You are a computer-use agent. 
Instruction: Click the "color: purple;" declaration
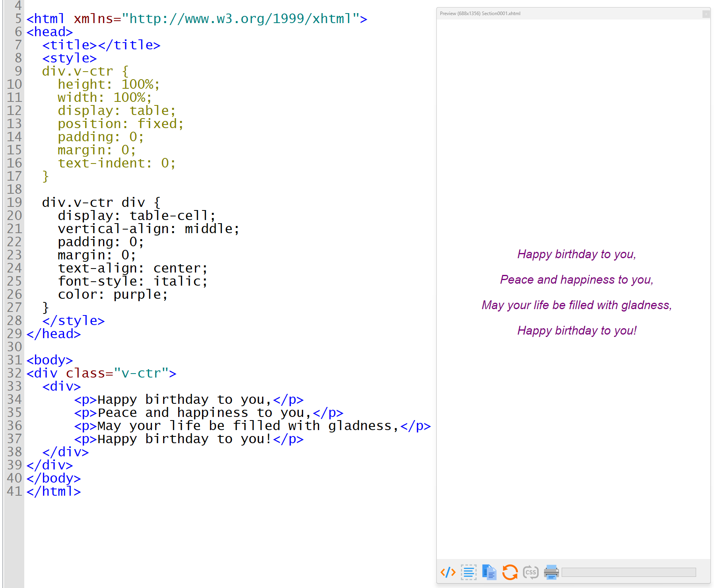(113, 294)
